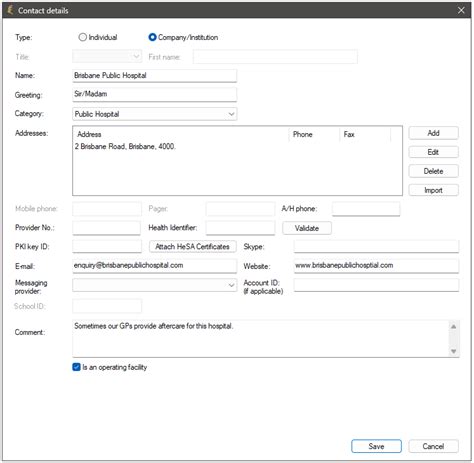Select the 2 Brisbane Road address row
The width and height of the screenshot is (474, 463).
click(x=237, y=146)
